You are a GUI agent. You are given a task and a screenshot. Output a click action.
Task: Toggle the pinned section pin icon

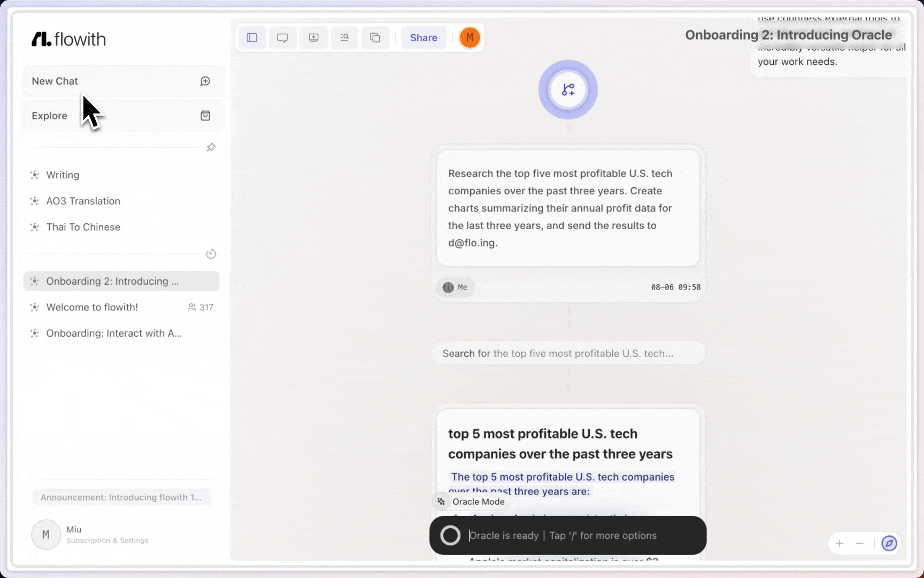coord(211,147)
